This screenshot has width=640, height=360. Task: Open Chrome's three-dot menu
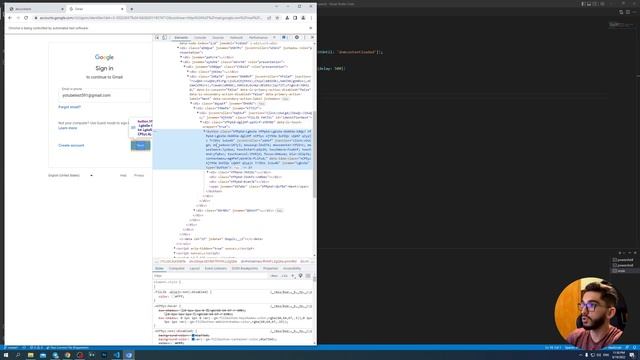311,18
